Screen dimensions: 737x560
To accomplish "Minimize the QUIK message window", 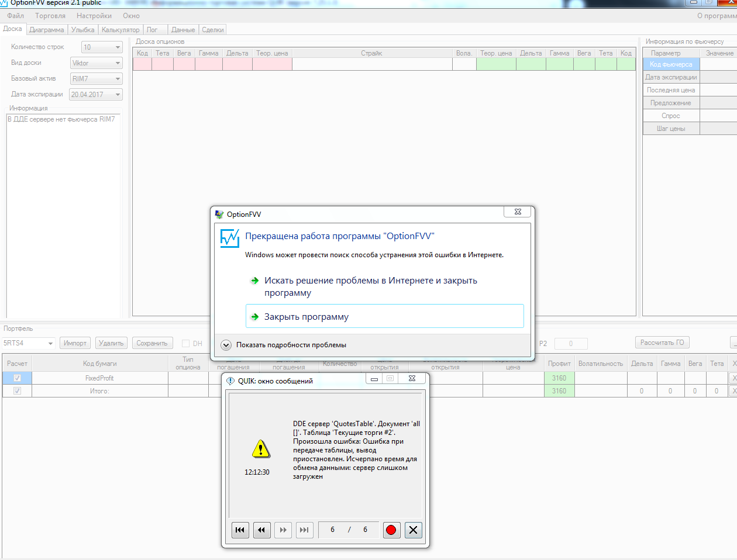I will tap(374, 379).
